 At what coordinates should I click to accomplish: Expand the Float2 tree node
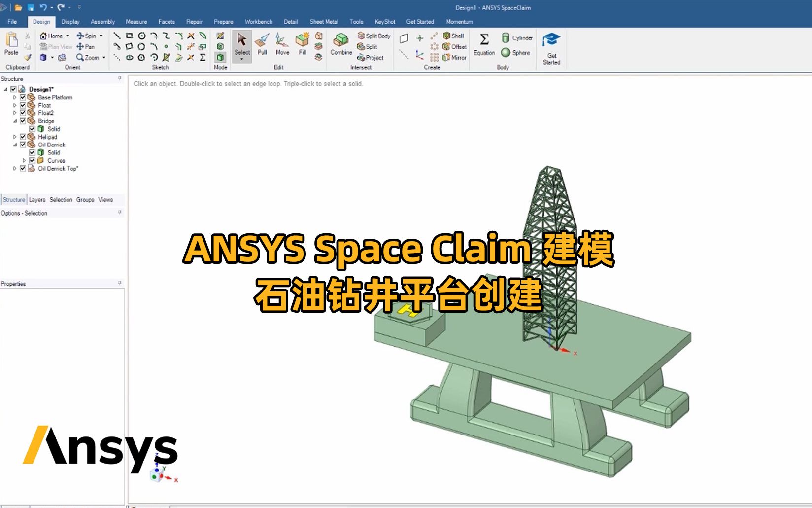[15, 113]
